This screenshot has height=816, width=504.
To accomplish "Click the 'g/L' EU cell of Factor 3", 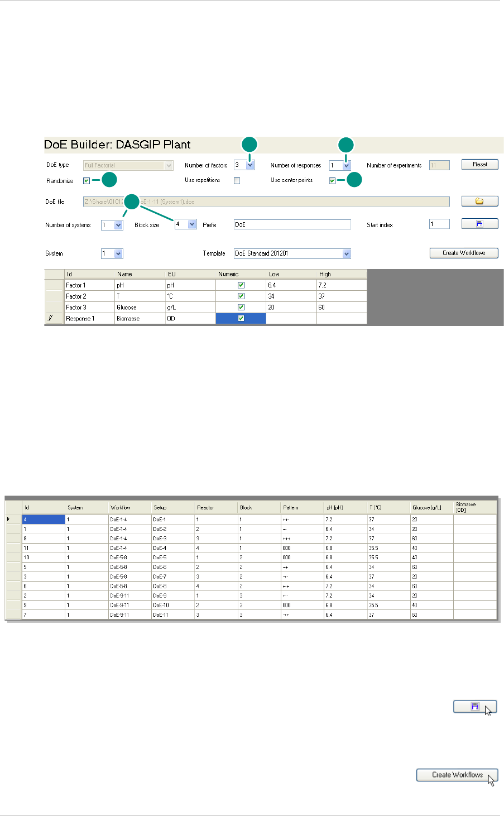I will pyautogui.click(x=190, y=308).
